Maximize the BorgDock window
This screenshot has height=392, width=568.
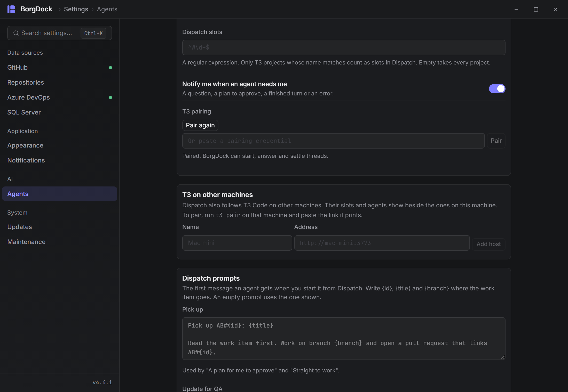click(536, 9)
